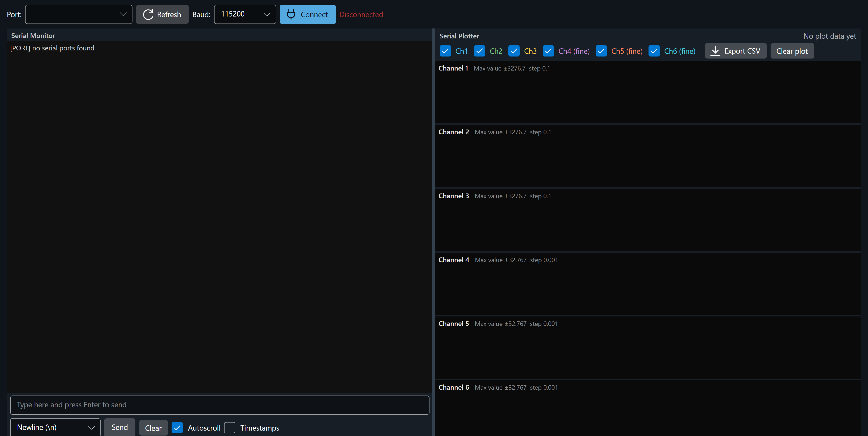Screen dimensions: 868x436
Task: Focus the 'Type here and press Enter to send' field
Action: coord(220,405)
